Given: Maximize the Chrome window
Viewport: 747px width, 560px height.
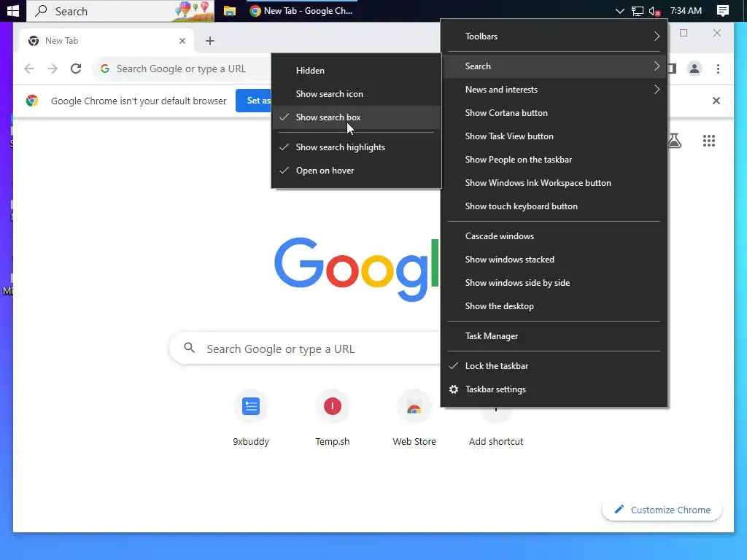Looking at the screenshot, I should point(684,33).
